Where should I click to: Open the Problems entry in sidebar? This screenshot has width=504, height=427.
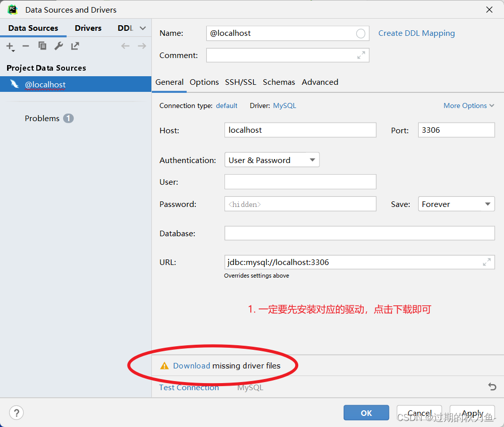tap(42, 118)
